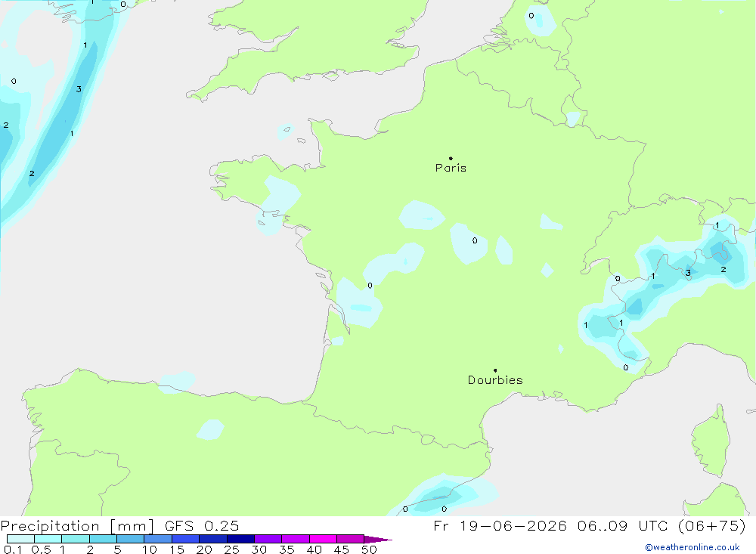Select the purple 30 legend swatch
This screenshot has height=554, width=756.
click(x=268, y=539)
